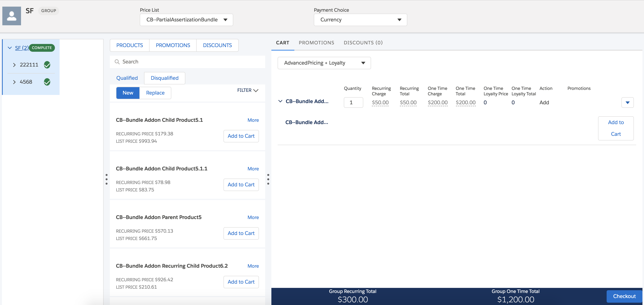
Task: Open the cart row actions dropdown arrow
Action: [x=627, y=103]
